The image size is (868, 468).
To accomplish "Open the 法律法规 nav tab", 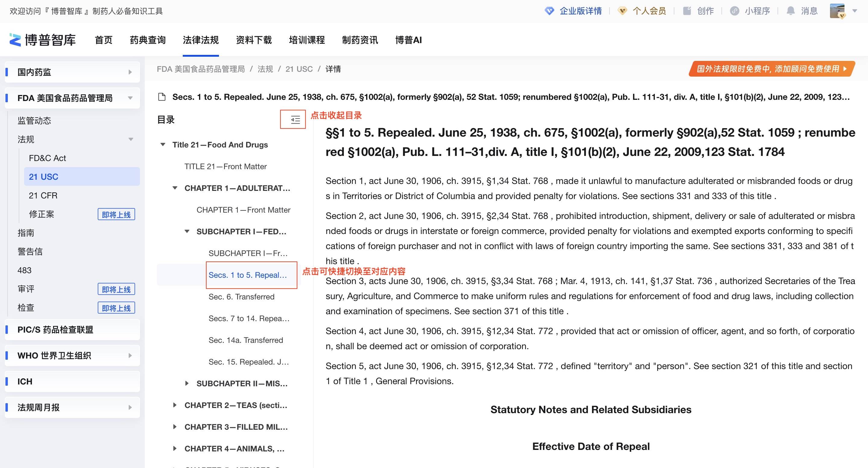I will [x=201, y=40].
